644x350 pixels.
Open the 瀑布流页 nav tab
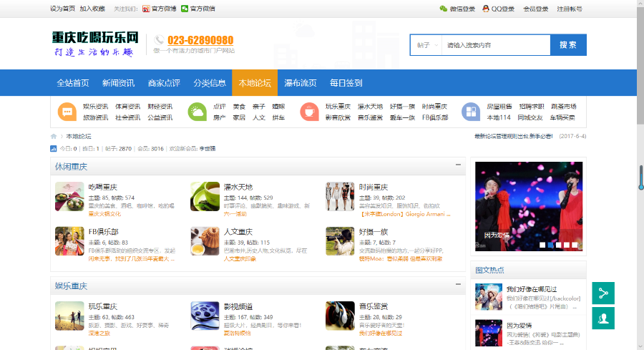[301, 83]
